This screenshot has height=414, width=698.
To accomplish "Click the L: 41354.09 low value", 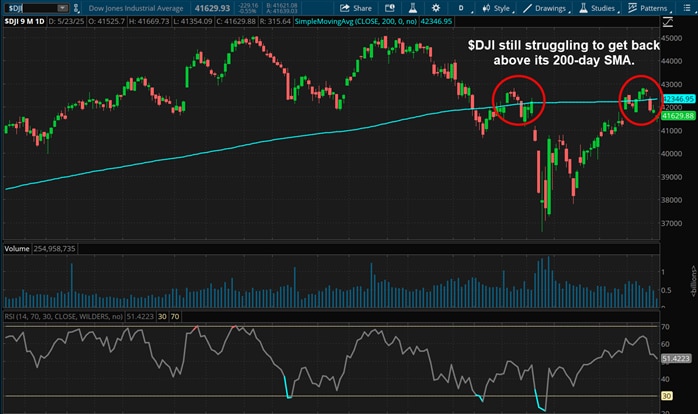I will click(x=192, y=21).
